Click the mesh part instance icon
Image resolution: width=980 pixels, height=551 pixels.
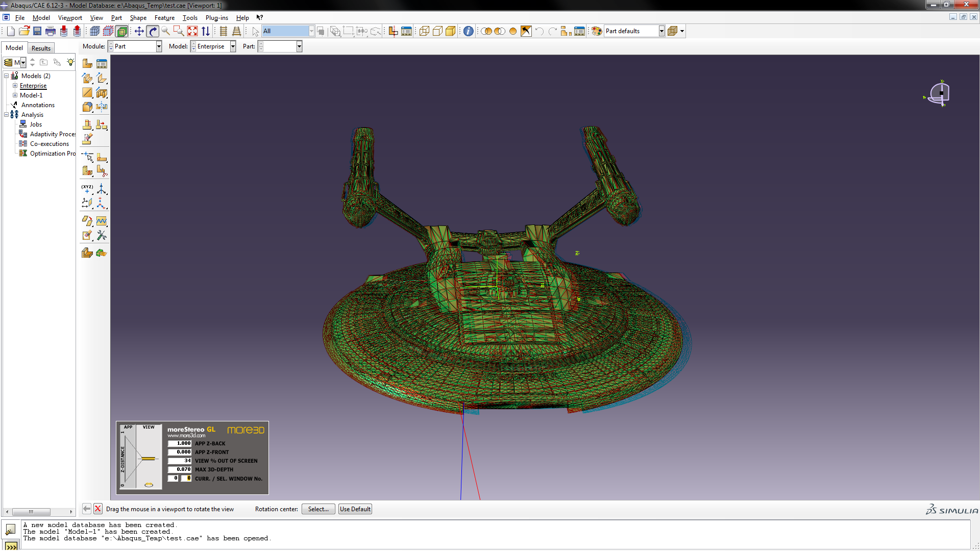point(102,253)
